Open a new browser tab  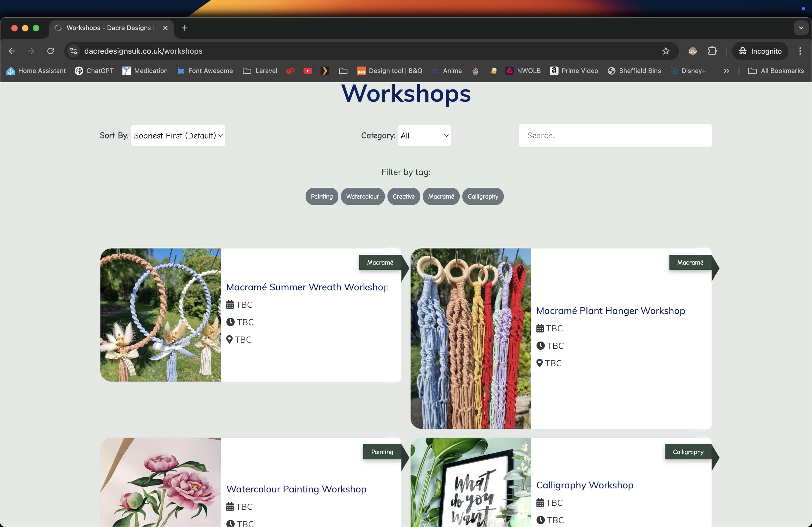[184, 28]
